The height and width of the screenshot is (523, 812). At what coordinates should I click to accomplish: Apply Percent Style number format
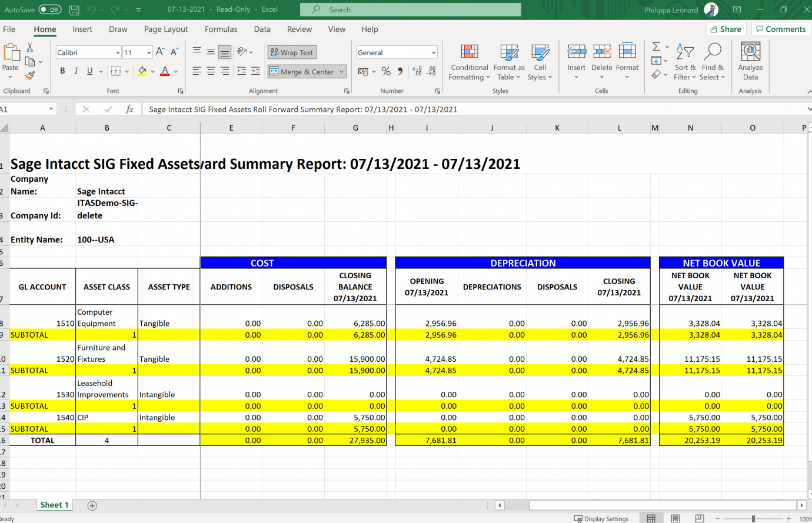point(386,71)
